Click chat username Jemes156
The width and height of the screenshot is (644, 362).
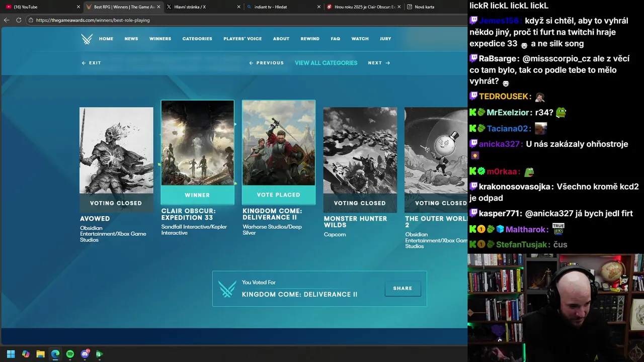click(500, 21)
